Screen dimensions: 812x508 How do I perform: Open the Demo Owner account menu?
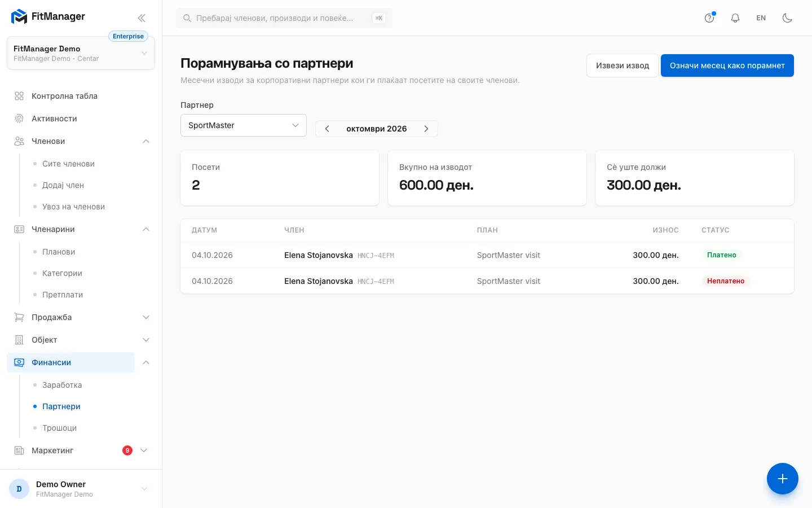point(81,489)
